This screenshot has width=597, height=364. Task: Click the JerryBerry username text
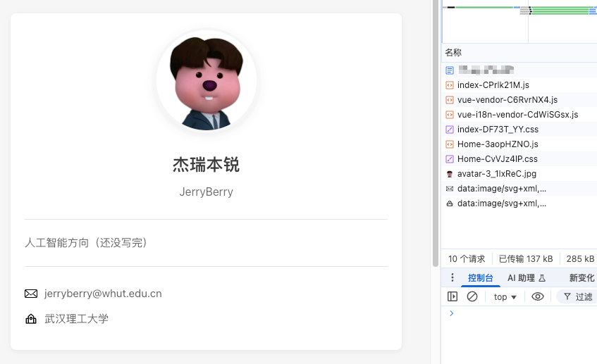tap(207, 192)
